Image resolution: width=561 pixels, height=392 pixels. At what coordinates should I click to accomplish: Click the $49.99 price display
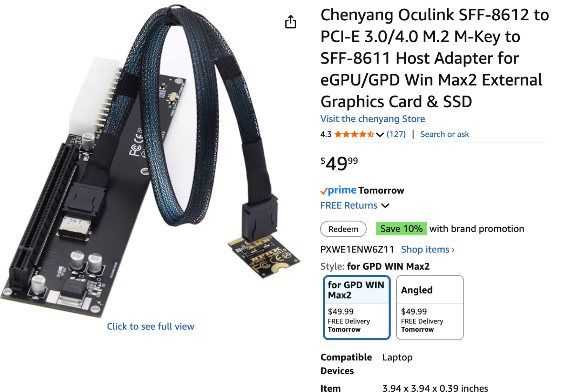[339, 163]
